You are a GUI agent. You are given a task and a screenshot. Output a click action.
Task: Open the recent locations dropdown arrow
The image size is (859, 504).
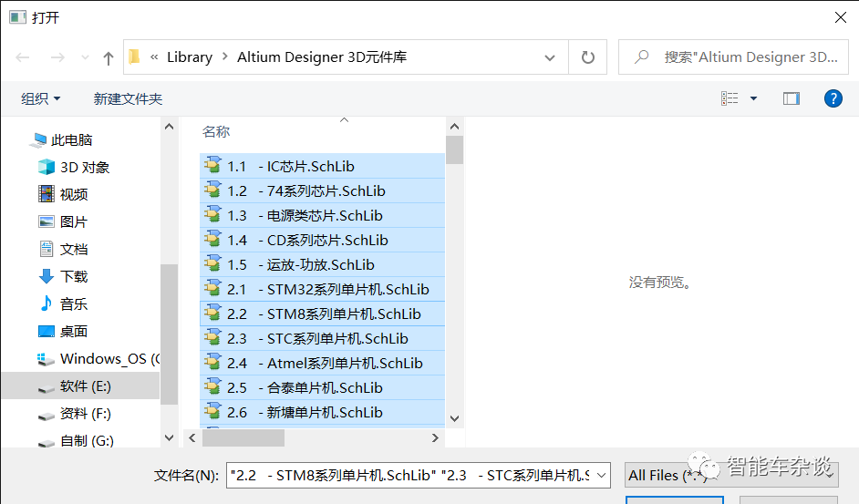click(85, 57)
